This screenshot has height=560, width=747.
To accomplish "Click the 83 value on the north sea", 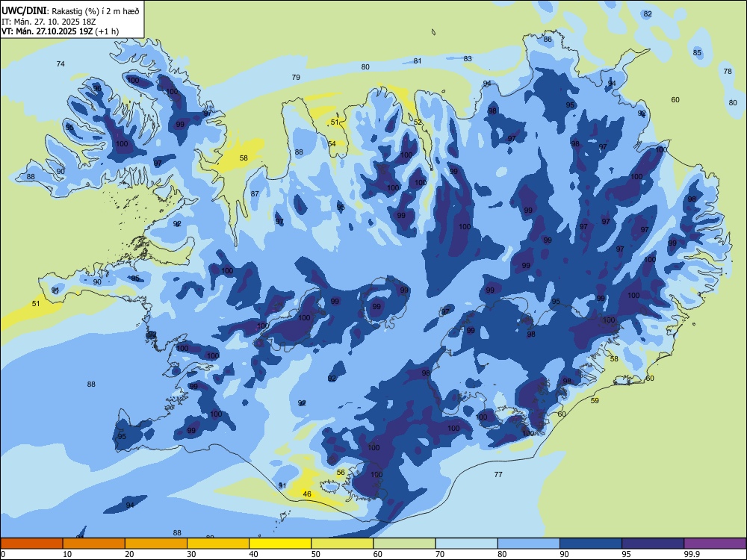I will (468, 58).
